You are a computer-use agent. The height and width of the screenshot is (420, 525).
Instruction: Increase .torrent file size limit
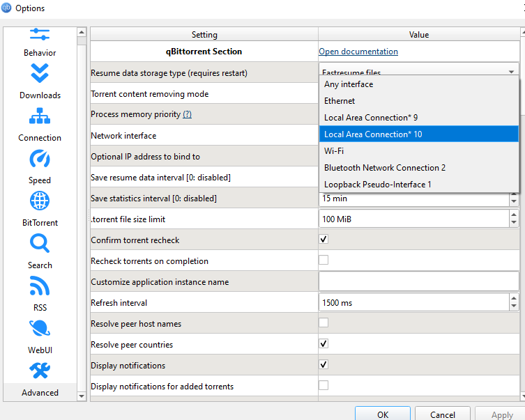click(514, 215)
